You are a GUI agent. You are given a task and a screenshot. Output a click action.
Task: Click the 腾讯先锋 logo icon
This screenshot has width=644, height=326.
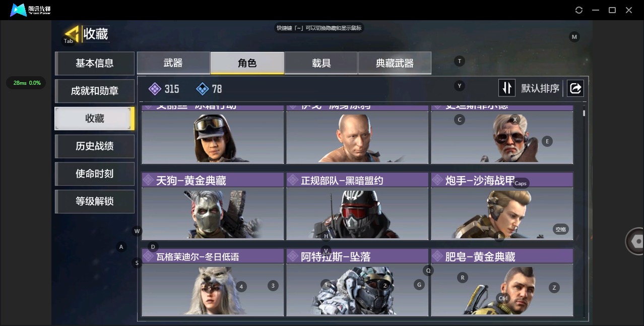click(x=19, y=10)
